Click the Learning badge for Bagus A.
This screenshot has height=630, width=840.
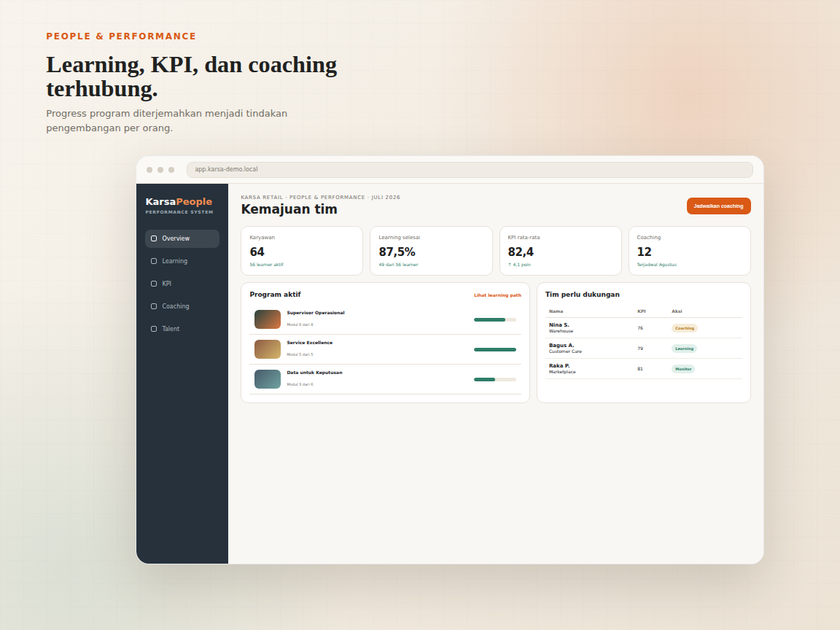click(x=684, y=349)
